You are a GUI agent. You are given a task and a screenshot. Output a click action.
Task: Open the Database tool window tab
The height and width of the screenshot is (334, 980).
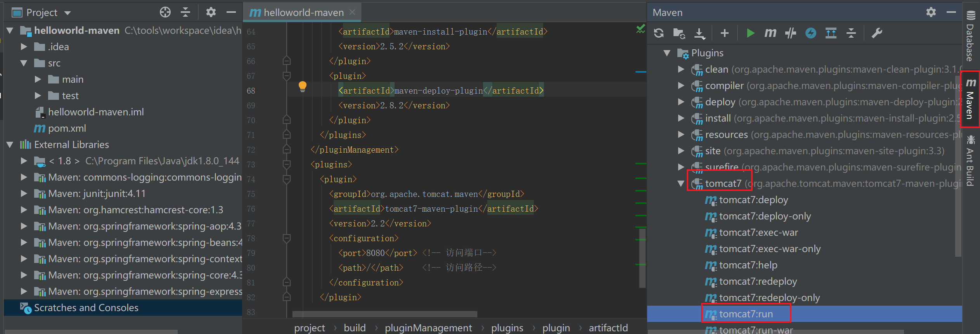[971, 37]
